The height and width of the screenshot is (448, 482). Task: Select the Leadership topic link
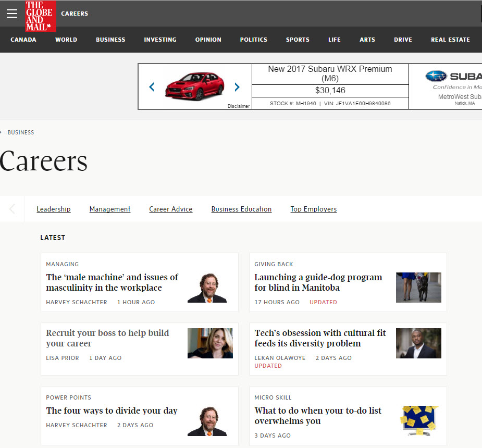[x=54, y=209]
